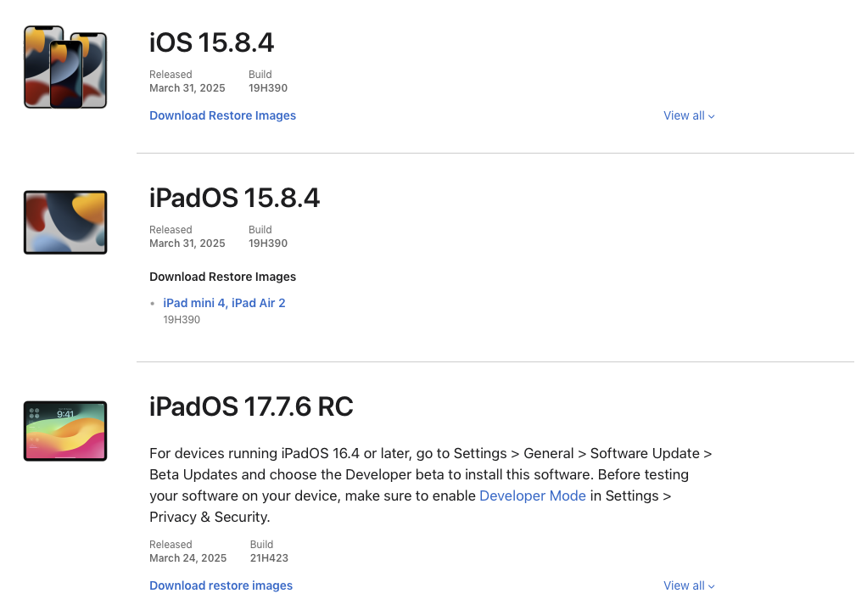Open download restore images for iPadOS 17.7.6 RC
The height and width of the screenshot is (616, 867).
click(221, 585)
